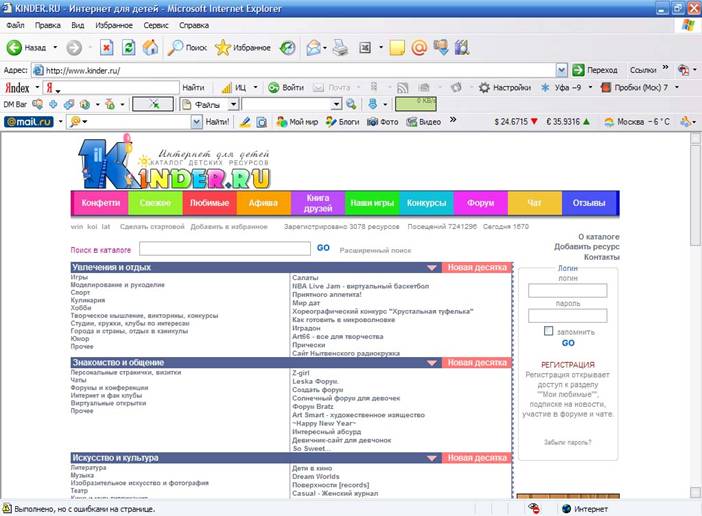This screenshot has height=516, width=702.
Task: Expand the Искусство и культура section arrow
Action: point(432,458)
